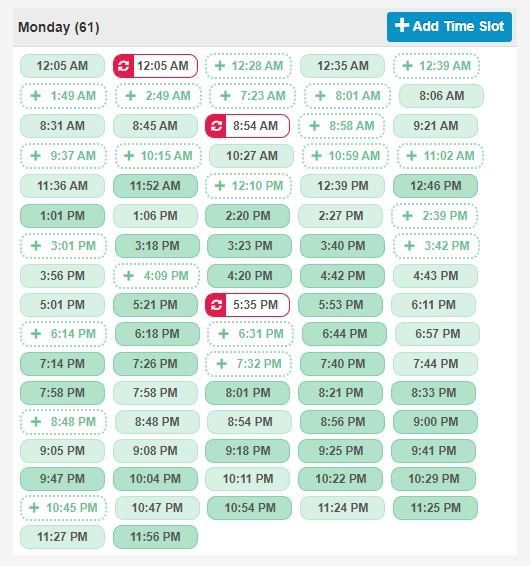530x566 pixels.
Task: Add the suggested 11:02 AM slot
Action: (440, 156)
